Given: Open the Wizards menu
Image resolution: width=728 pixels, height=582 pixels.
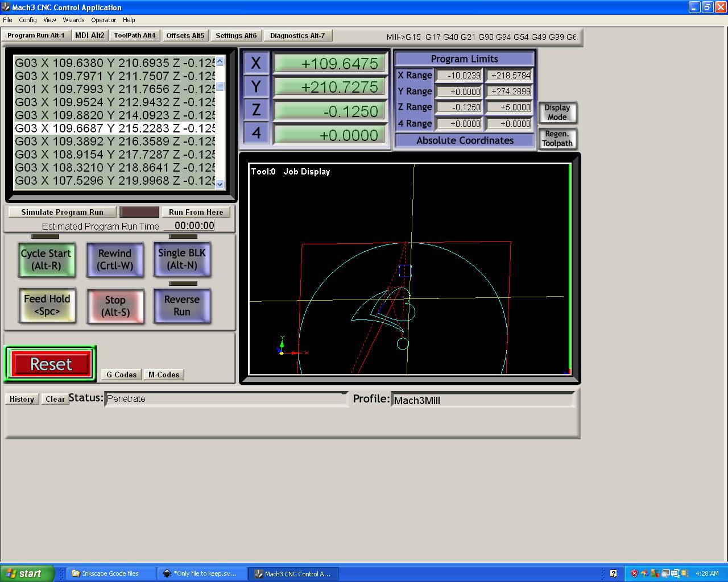Looking at the screenshot, I should tap(73, 20).
